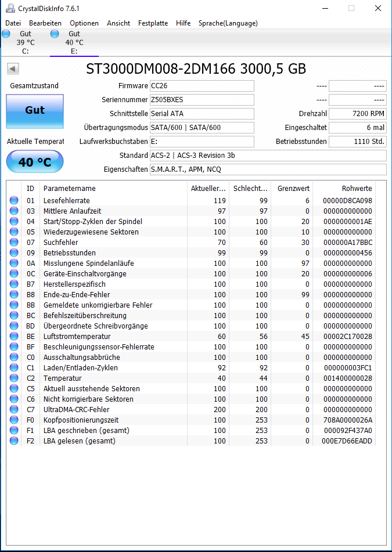Click the status orb of row ID 09 Betriebsstunden
392x552 pixels.
point(14,252)
